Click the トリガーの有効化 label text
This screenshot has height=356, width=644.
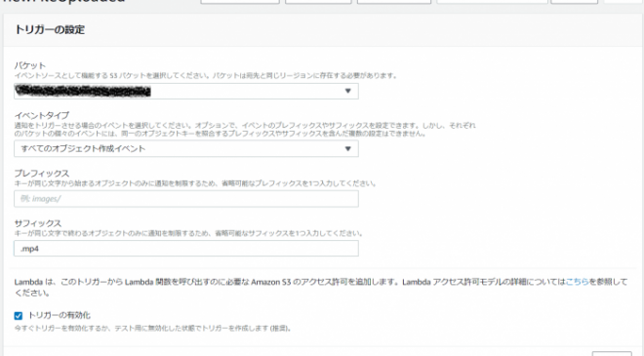point(60,315)
